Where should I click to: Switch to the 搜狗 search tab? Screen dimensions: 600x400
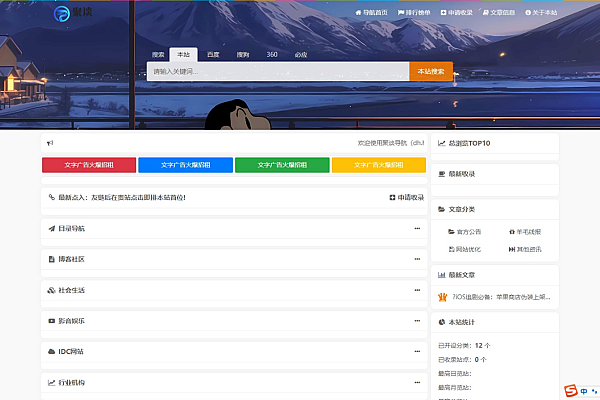point(243,55)
